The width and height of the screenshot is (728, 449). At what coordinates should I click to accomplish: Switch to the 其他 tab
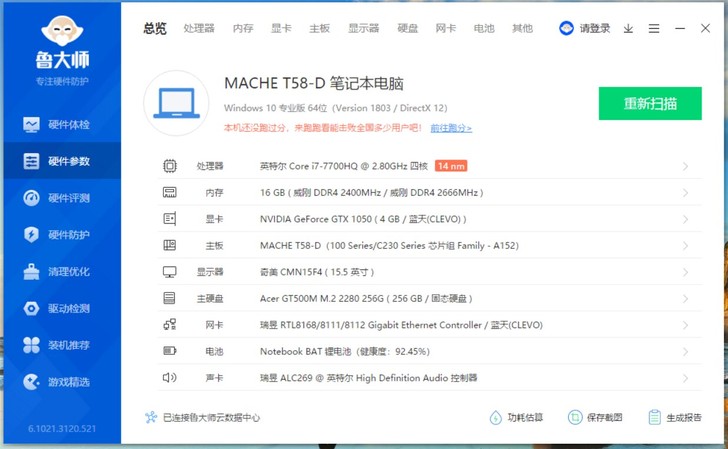(522, 28)
